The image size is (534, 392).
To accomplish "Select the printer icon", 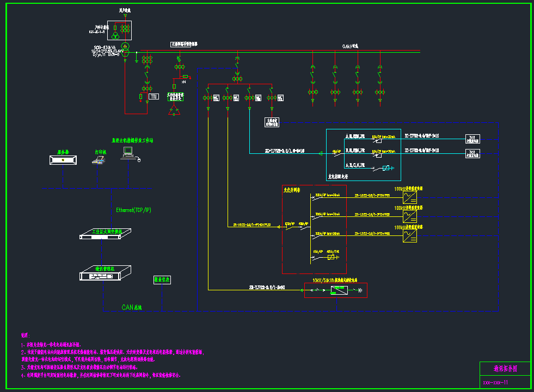I will point(98,160).
